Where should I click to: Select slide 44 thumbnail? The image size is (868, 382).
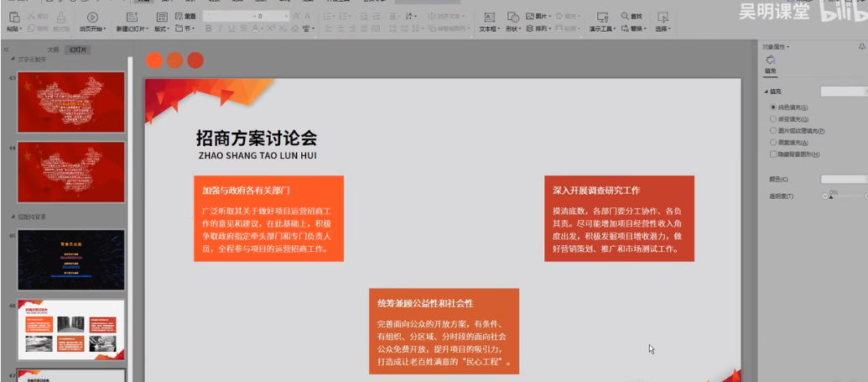[x=71, y=172]
